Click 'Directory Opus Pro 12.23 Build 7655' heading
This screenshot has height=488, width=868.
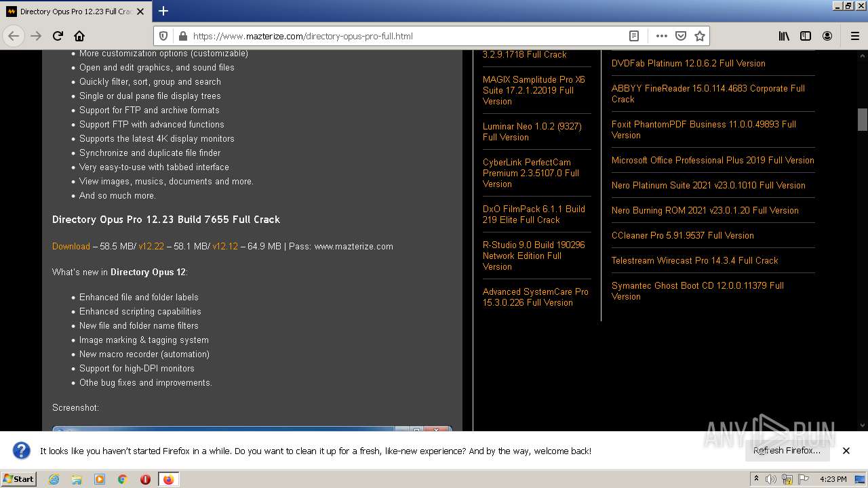(x=166, y=220)
